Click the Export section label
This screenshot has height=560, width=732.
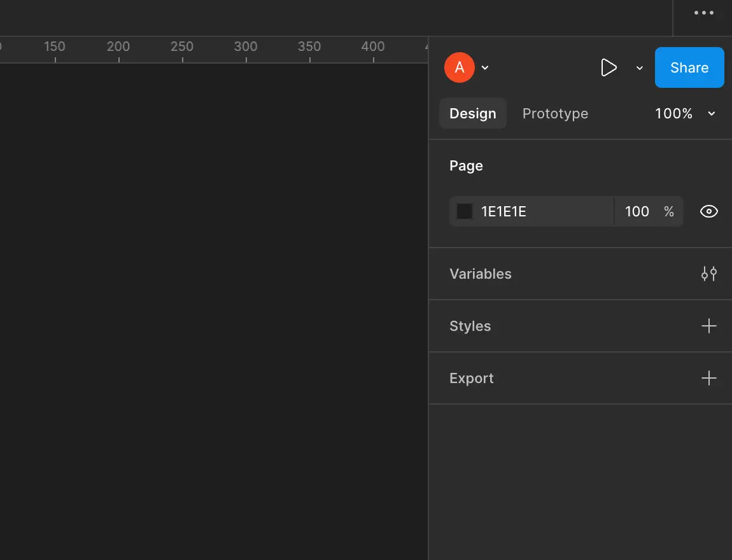(471, 378)
